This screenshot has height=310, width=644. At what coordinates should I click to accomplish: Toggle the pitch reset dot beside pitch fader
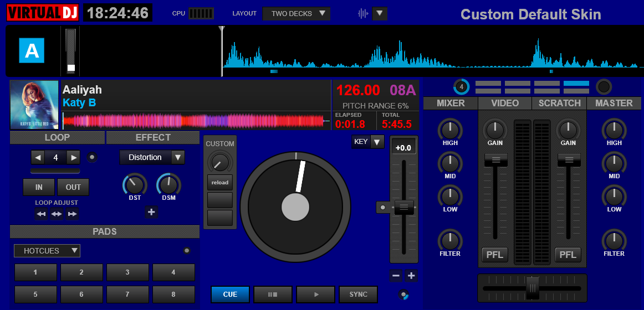pos(383,208)
